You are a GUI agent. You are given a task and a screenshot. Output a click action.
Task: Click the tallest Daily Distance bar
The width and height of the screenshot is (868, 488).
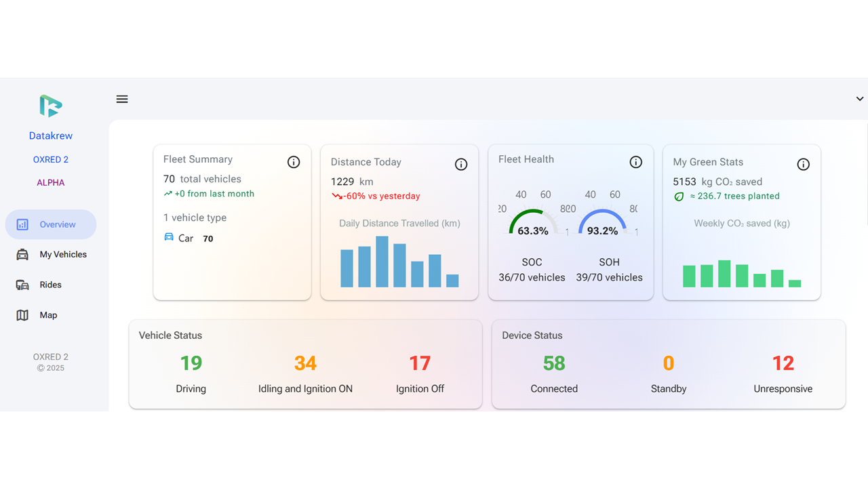coord(382,262)
